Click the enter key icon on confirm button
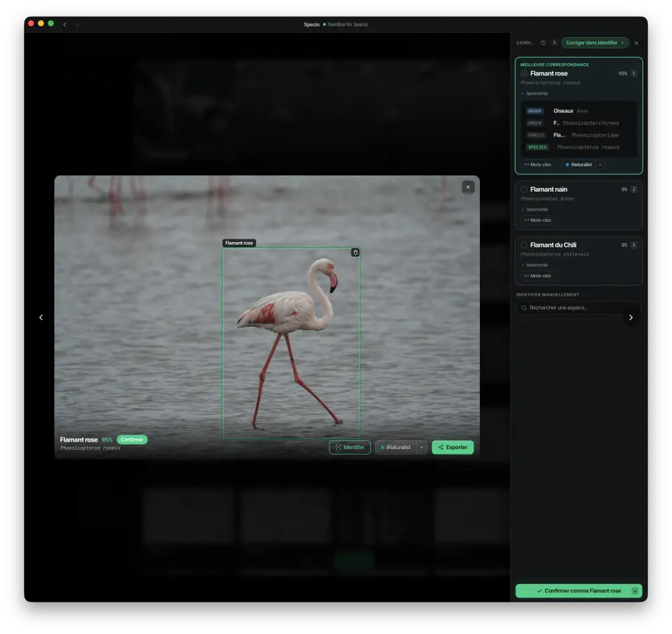The width and height of the screenshot is (672, 634). [x=634, y=591]
